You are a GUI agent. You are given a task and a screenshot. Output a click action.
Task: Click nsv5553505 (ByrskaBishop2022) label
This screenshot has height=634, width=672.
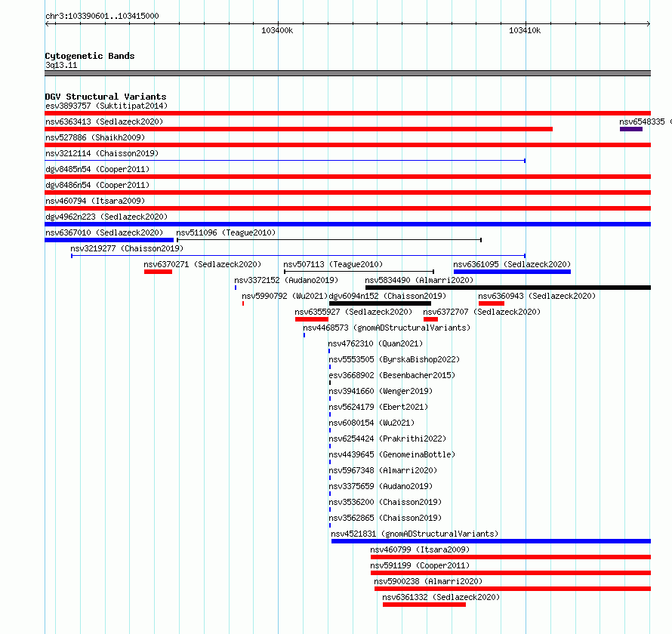[x=394, y=359]
